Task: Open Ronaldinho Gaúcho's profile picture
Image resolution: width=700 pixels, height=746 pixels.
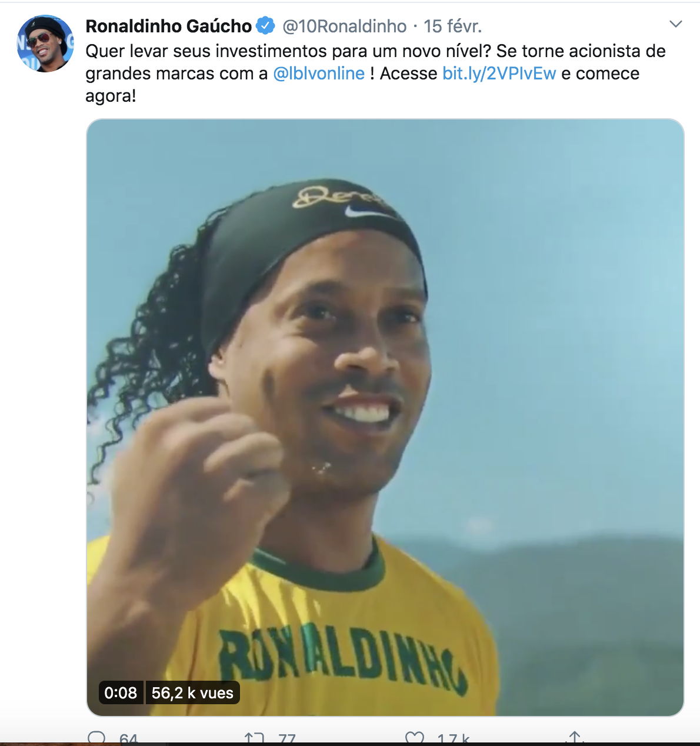Action: (x=45, y=44)
